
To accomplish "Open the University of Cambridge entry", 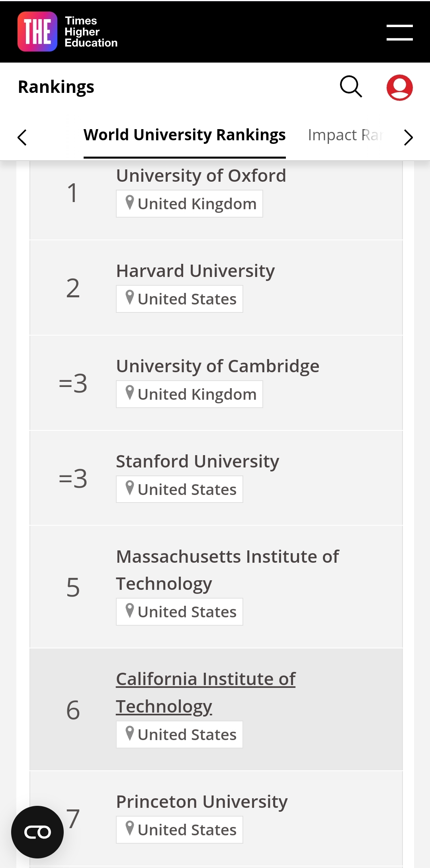I will click(218, 366).
